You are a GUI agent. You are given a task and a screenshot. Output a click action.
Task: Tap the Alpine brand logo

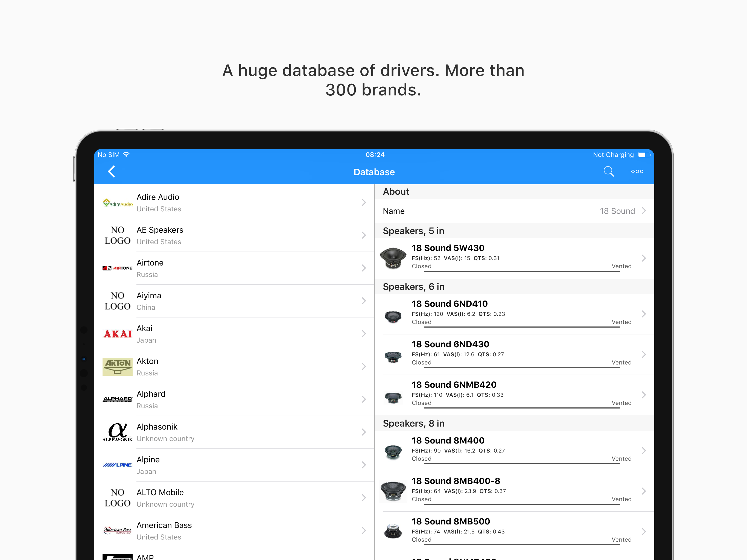pyautogui.click(x=117, y=465)
